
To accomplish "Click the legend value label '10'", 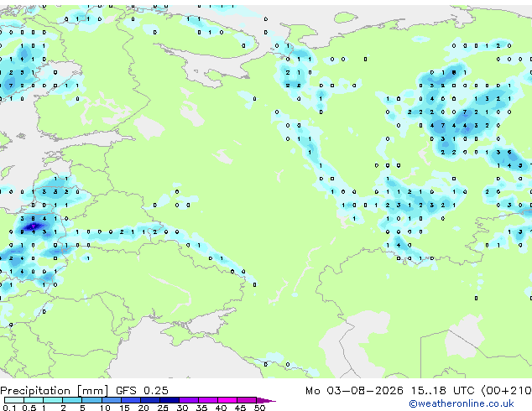I will click(x=105, y=408).
